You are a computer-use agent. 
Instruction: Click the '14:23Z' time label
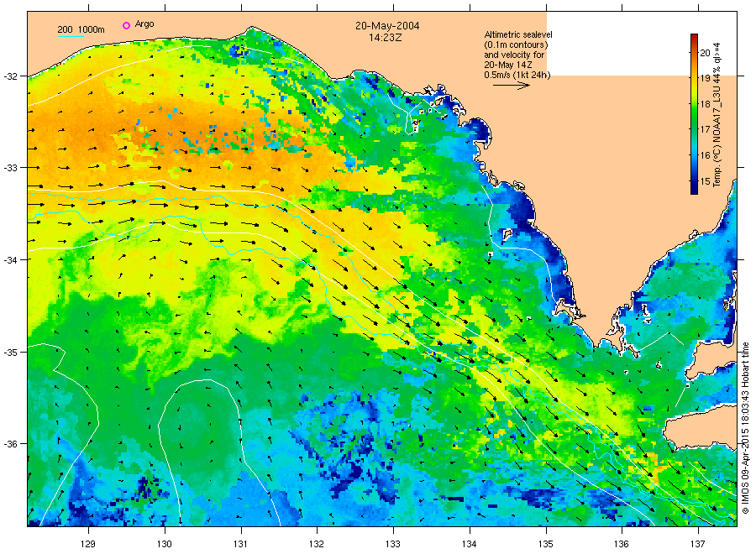pos(386,37)
